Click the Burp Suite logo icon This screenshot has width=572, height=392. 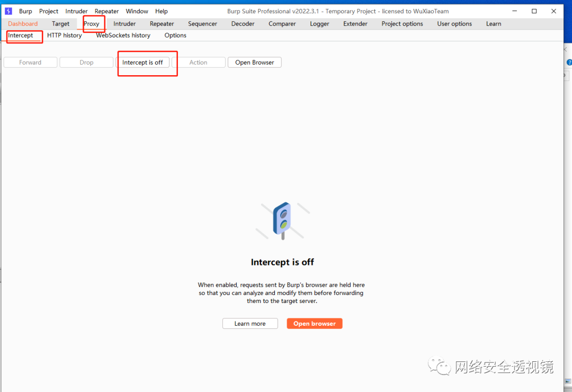coord(8,11)
